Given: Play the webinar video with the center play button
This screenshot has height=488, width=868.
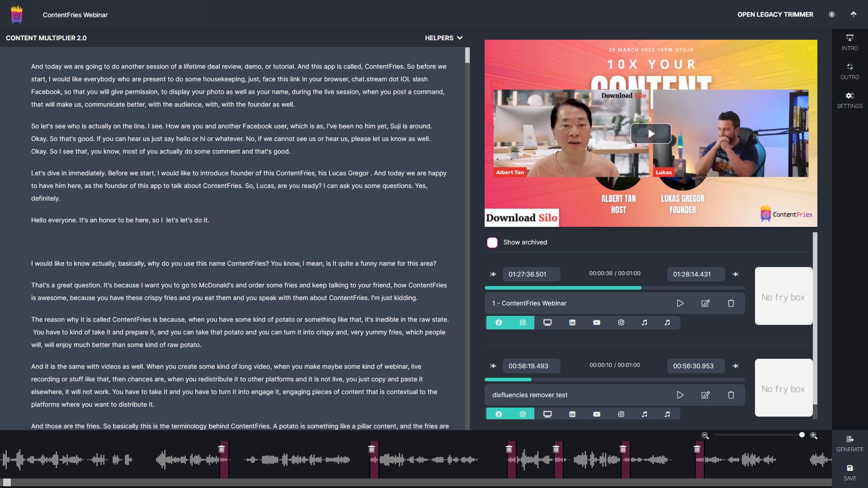Looking at the screenshot, I should [x=651, y=133].
